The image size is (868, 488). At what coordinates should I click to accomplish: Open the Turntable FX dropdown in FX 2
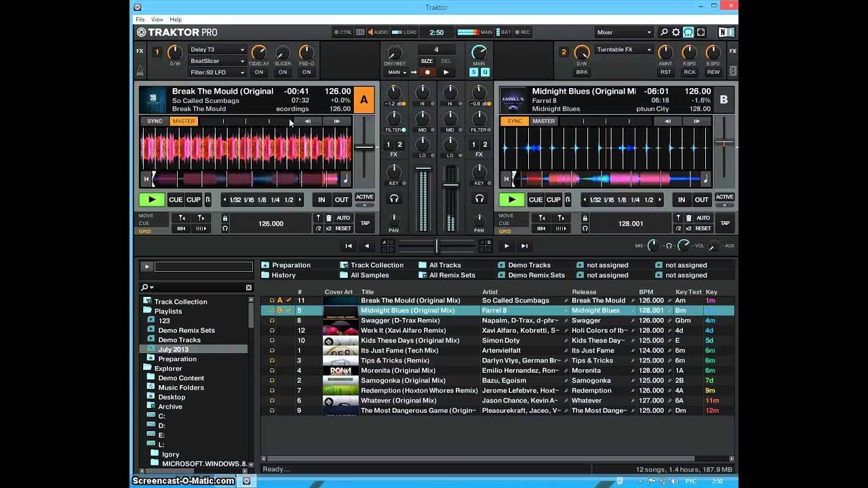coord(624,49)
